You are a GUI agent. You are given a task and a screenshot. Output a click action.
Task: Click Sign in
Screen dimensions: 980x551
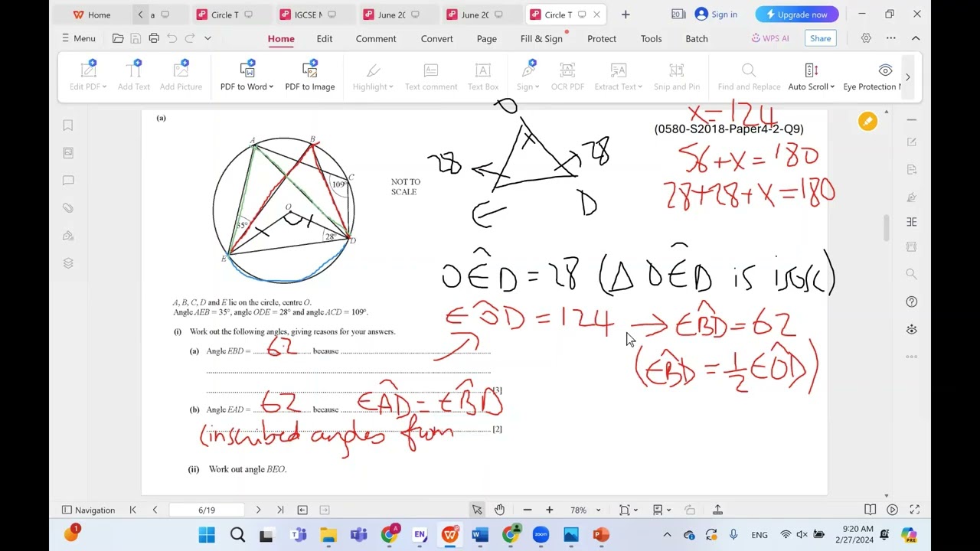pyautogui.click(x=717, y=15)
